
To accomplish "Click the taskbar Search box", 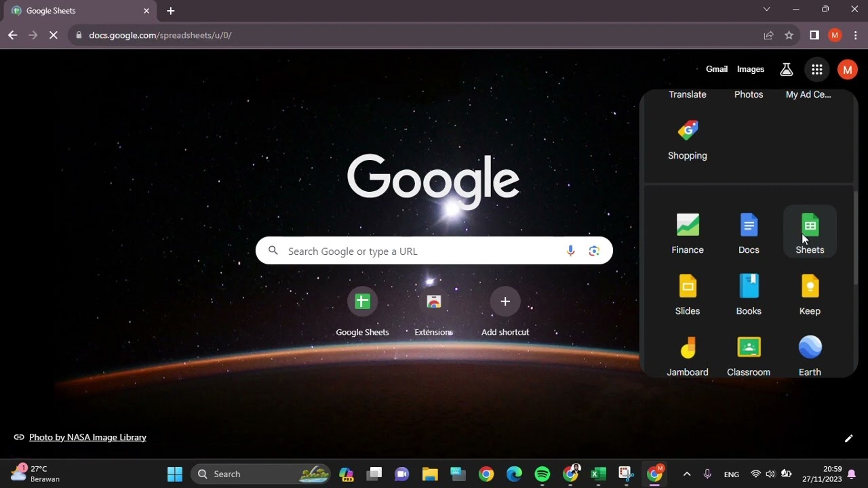I will coord(261,474).
